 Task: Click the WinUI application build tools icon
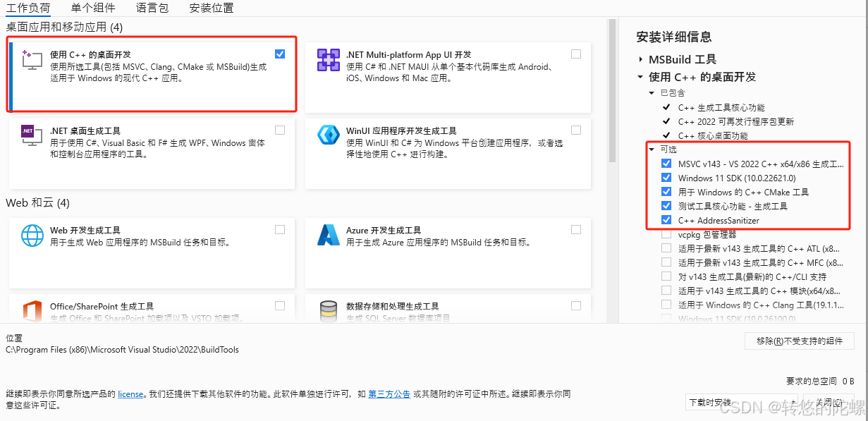(329, 135)
